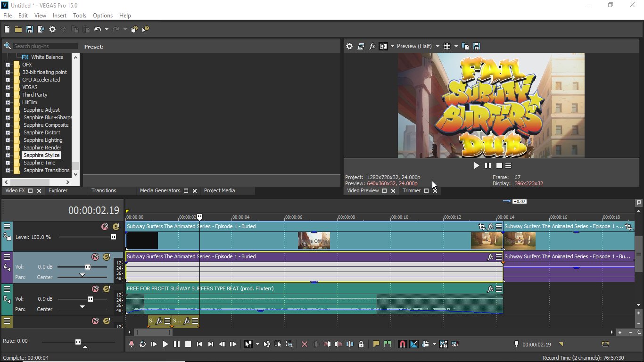Click the Record microphone button in the transport bar
This screenshot has width=644, height=362.
click(x=132, y=345)
